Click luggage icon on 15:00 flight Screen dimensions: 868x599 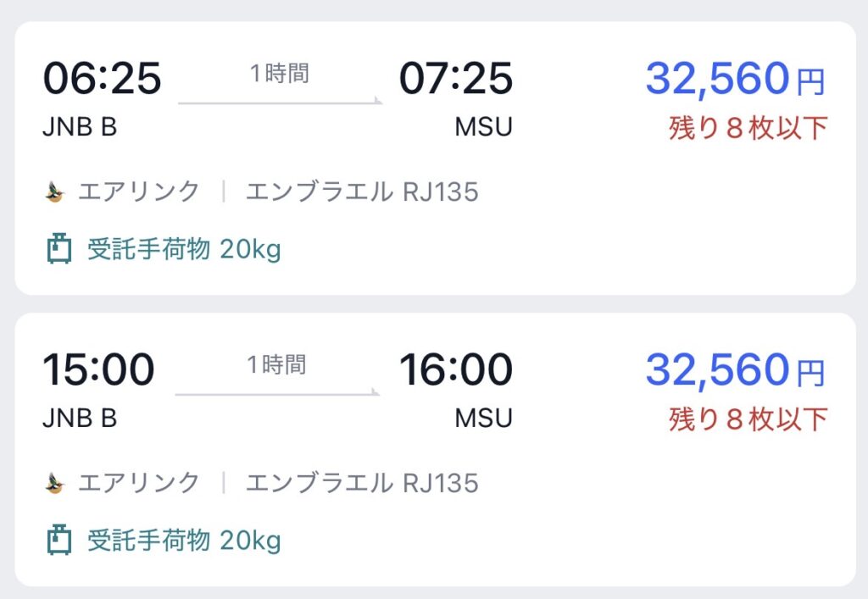58,541
